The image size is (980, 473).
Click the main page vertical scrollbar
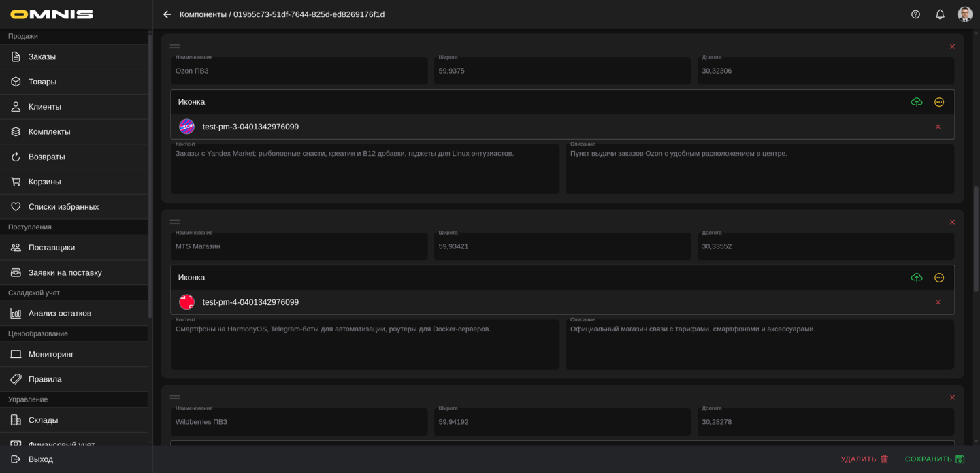coord(976,238)
